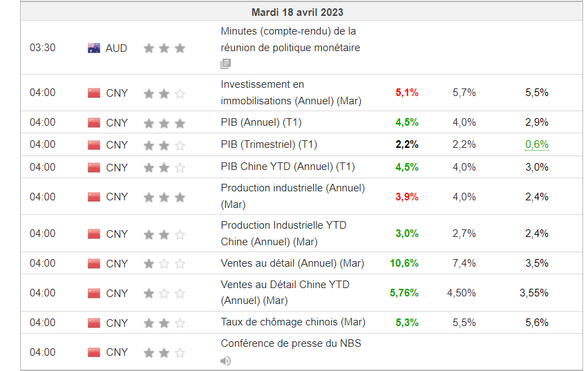This screenshot has width=588, height=371.
Task: Click the NBS press conference speaker icon
Action: [225, 361]
